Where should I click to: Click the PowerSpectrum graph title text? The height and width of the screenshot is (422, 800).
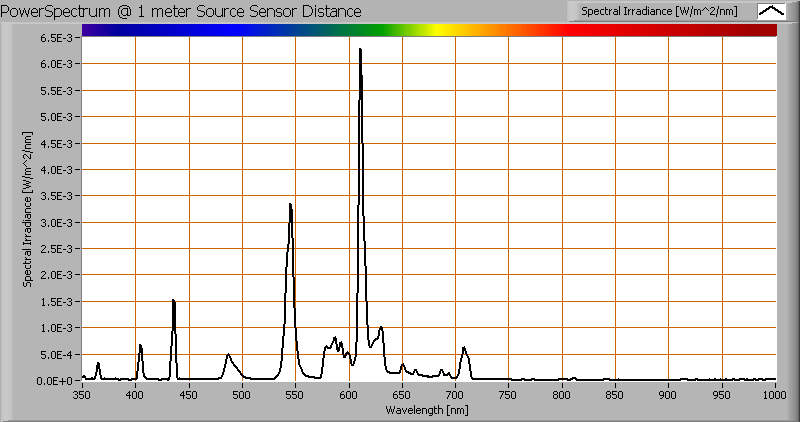pos(182,11)
